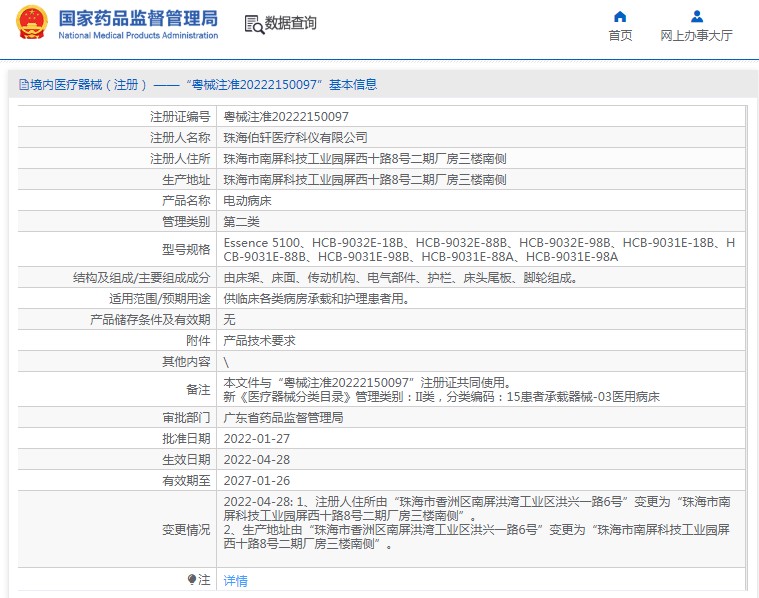Click the 生产地址 address value
This screenshot has width=759, height=598.
pos(364,180)
